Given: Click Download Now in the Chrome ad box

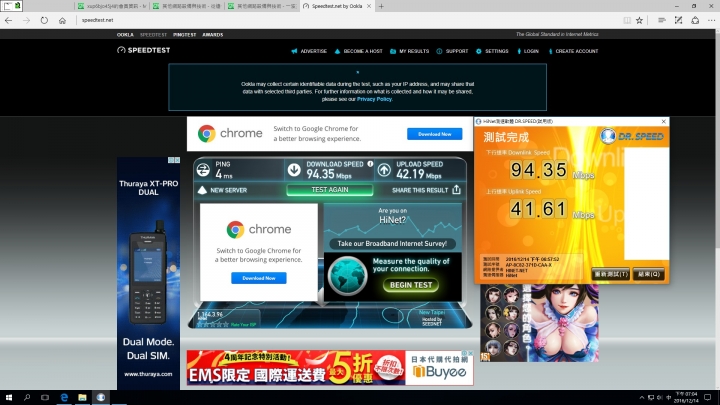Looking at the screenshot, I should [259, 278].
